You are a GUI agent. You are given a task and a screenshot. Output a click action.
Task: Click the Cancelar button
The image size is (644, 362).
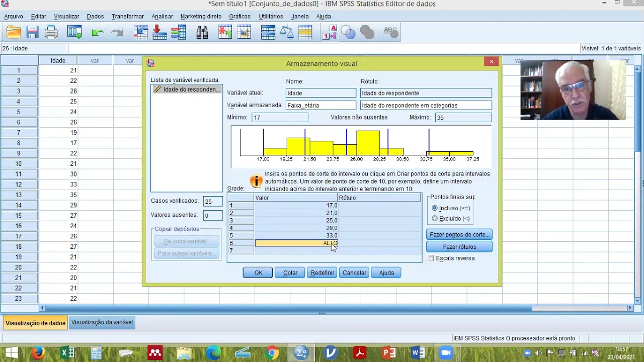[354, 273]
